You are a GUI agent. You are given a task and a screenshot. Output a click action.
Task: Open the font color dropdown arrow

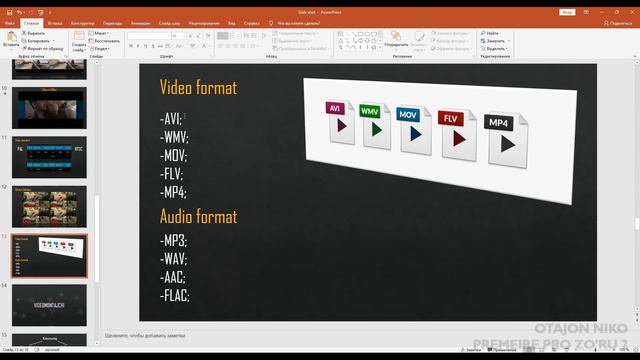[x=208, y=47]
